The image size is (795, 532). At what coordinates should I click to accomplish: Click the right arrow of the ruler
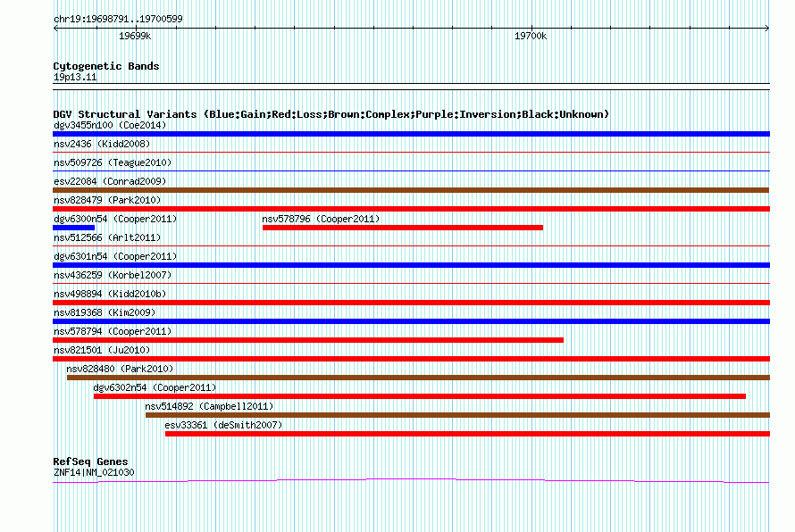tap(767, 29)
